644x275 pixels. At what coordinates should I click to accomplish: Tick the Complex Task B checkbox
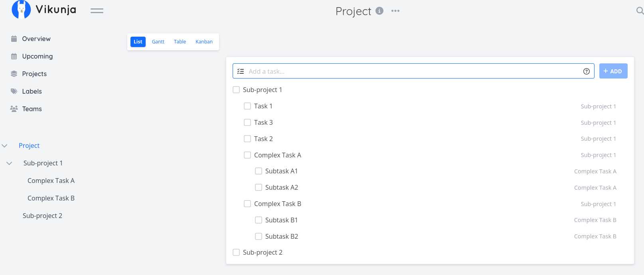(x=247, y=204)
